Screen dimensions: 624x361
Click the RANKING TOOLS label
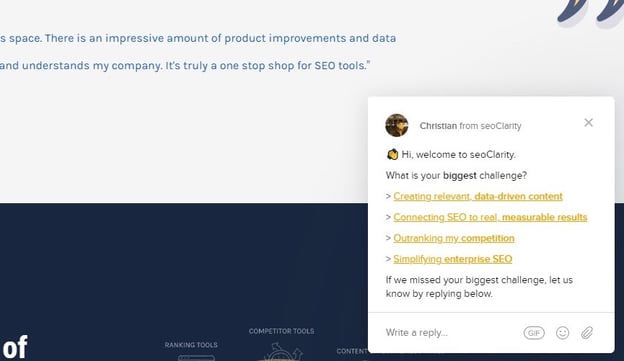coord(191,345)
